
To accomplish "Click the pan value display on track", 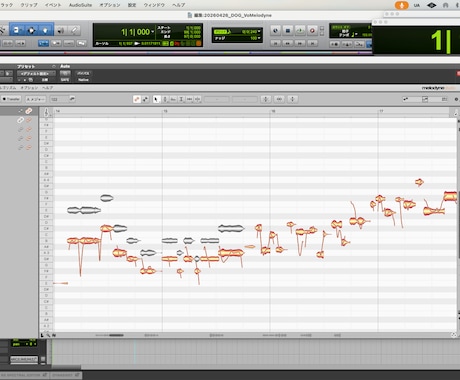I will pyautogui.click(x=24, y=343).
